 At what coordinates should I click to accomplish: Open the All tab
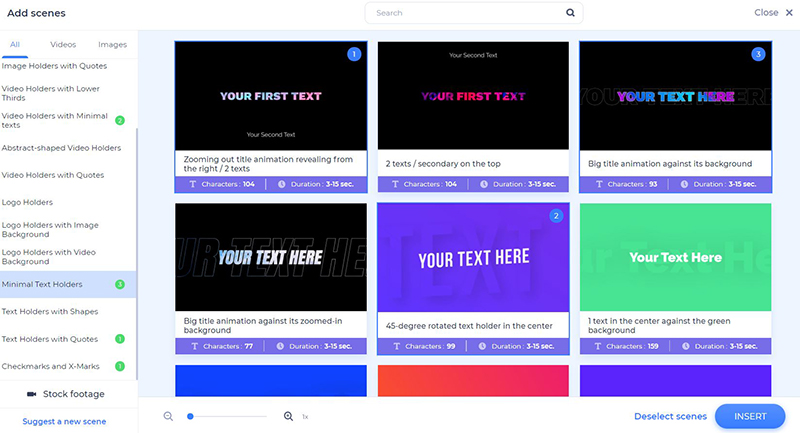15,45
